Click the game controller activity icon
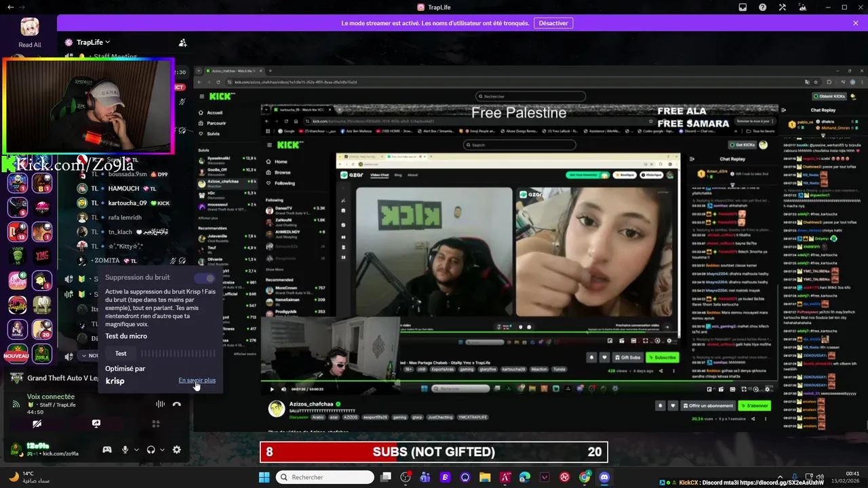The width and height of the screenshot is (868, 488). coord(107,449)
